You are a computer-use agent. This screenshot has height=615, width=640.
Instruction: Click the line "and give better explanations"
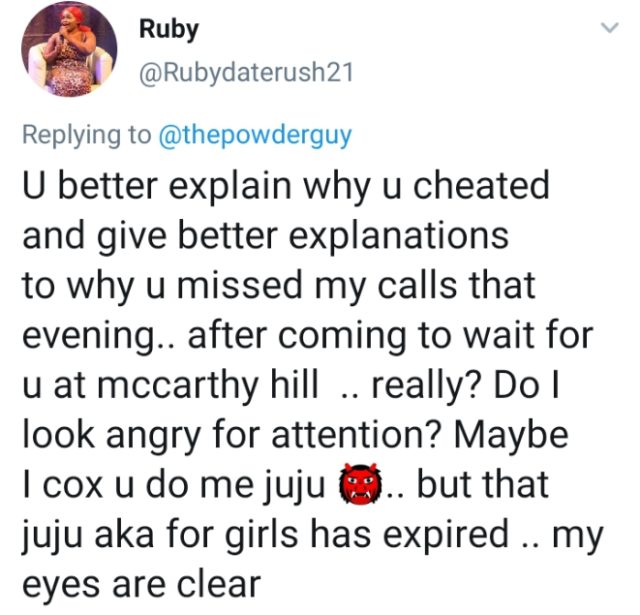264,237
